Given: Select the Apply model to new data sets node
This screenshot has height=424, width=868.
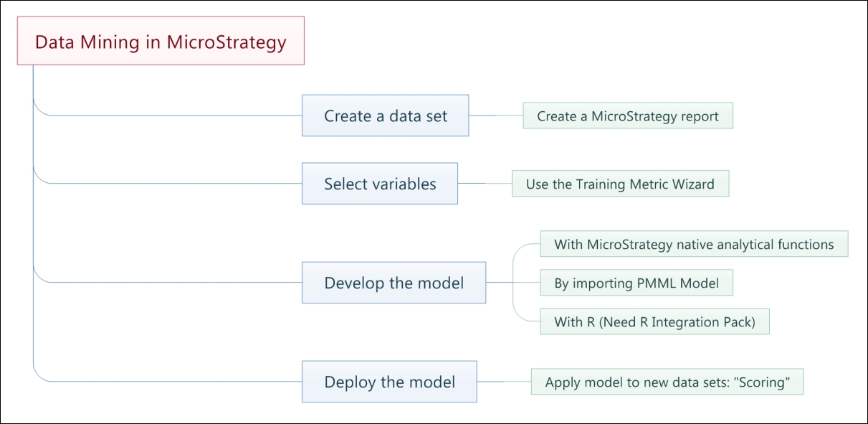Looking at the screenshot, I should coord(667,382).
